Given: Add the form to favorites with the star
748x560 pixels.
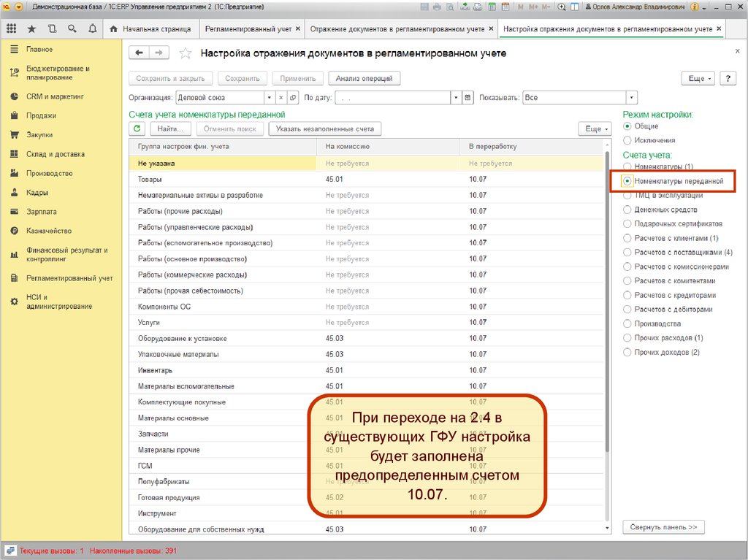Looking at the screenshot, I should click(x=186, y=53).
